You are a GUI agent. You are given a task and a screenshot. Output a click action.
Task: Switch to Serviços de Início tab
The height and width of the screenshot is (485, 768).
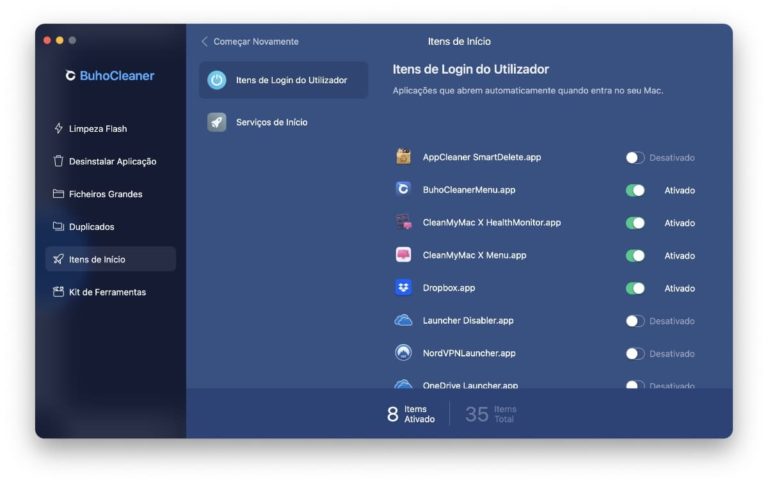click(x=271, y=122)
